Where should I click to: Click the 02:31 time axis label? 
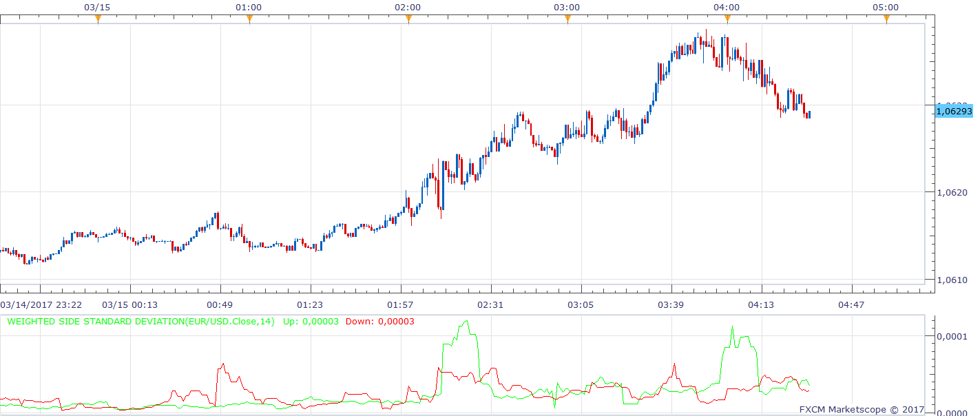[490, 304]
